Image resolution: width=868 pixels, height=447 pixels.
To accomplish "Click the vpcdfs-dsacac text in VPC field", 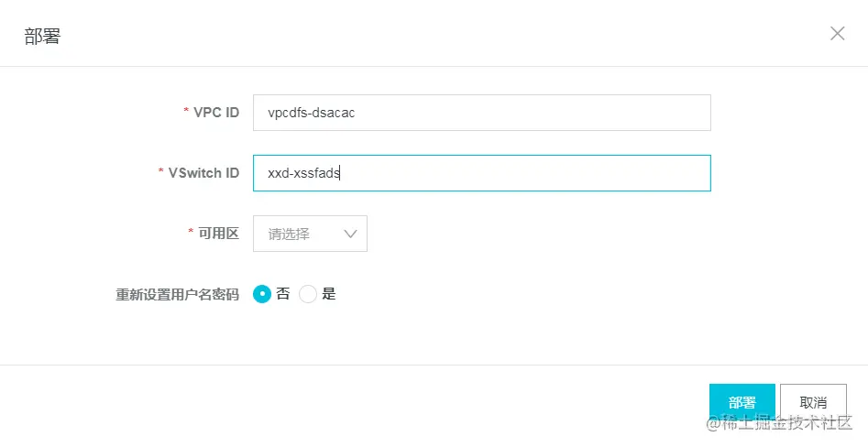I will [x=311, y=113].
